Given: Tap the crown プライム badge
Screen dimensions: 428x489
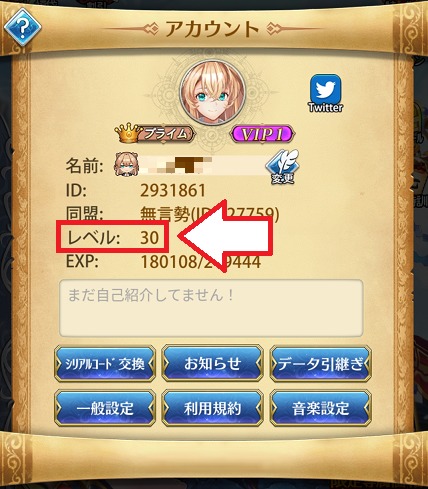Looking at the screenshot, I should (154, 133).
